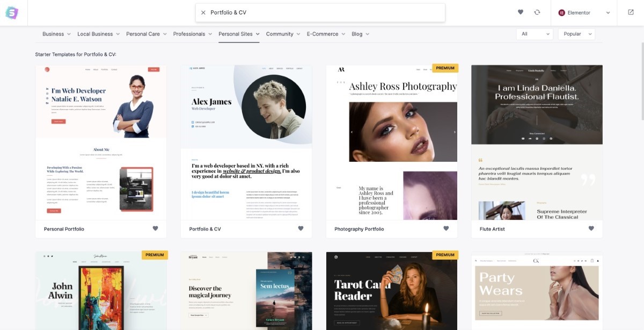Open the external link icon in the header
Viewport: 644px width, 330px height.
tap(631, 12)
